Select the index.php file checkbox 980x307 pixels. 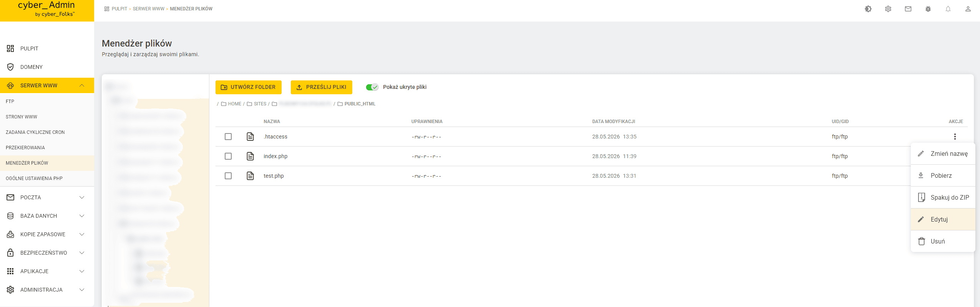[x=228, y=156]
